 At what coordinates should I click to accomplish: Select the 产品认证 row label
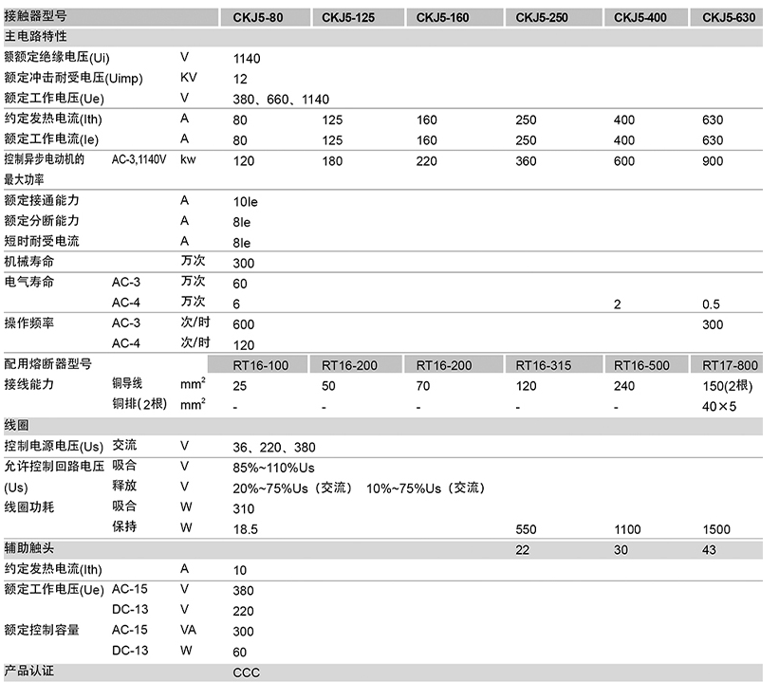point(29,672)
